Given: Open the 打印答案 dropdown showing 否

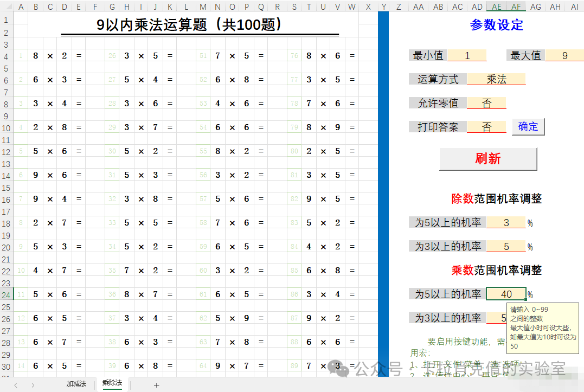Looking at the screenshot, I should tap(486, 127).
